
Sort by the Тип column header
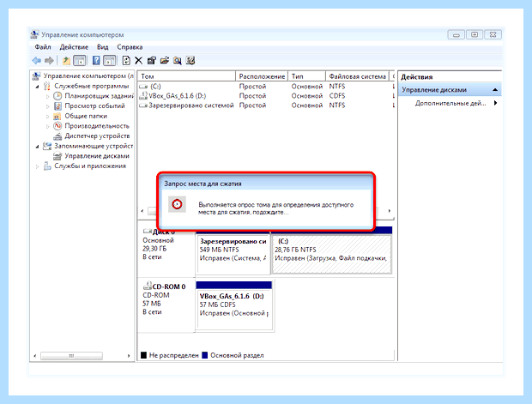306,76
